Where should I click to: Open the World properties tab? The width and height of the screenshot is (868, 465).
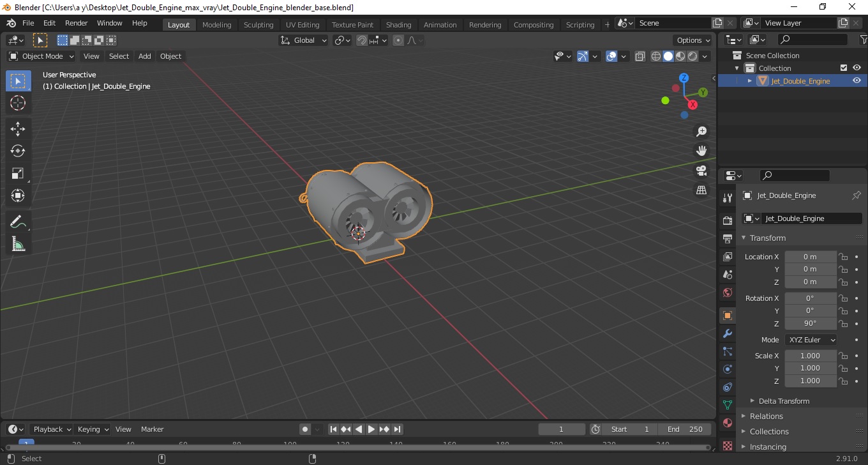pyautogui.click(x=727, y=293)
